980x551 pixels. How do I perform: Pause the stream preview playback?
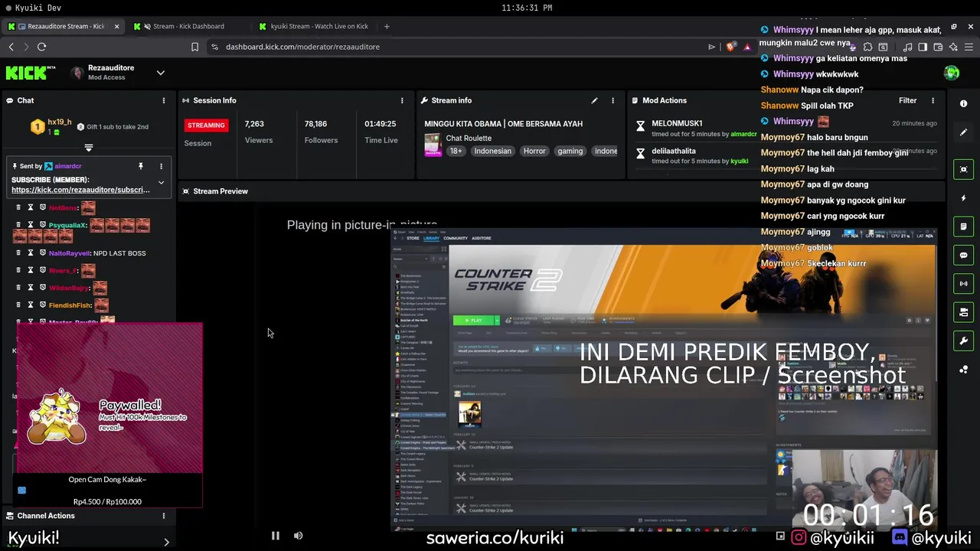(275, 536)
